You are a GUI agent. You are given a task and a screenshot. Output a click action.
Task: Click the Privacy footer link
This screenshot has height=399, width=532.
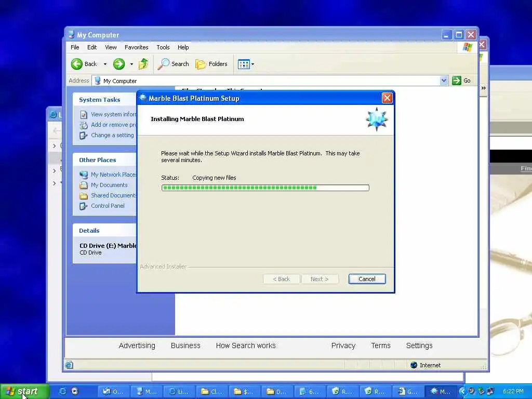pyautogui.click(x=343, y=345)
